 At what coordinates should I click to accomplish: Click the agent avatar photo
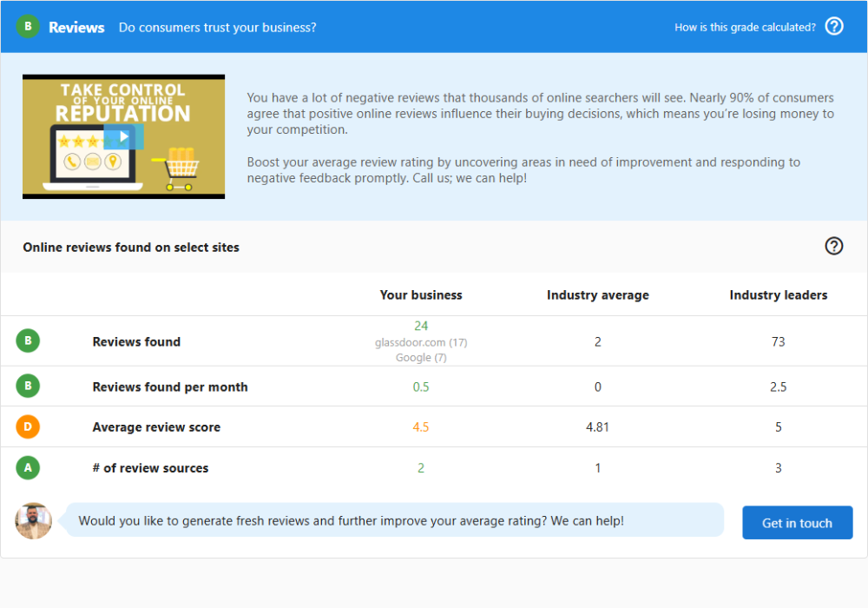tap(34, 521)
